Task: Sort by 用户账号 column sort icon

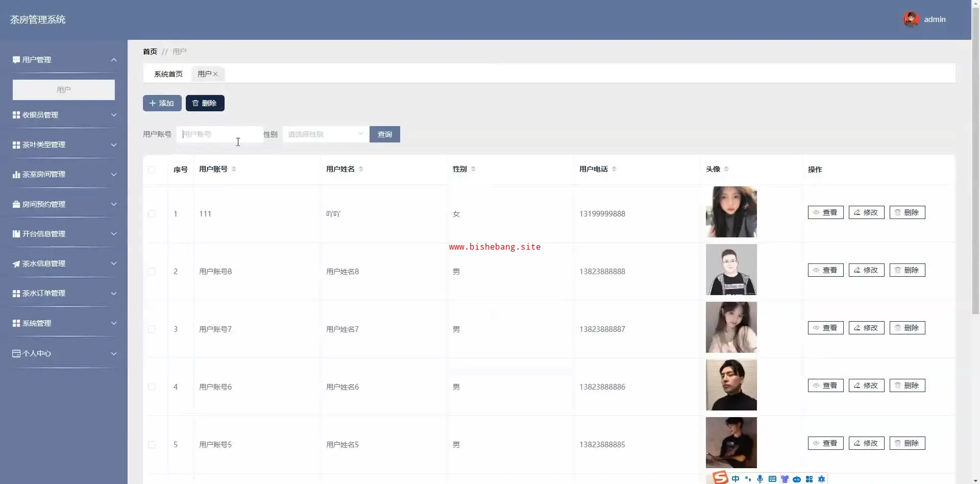Action: 234,169
